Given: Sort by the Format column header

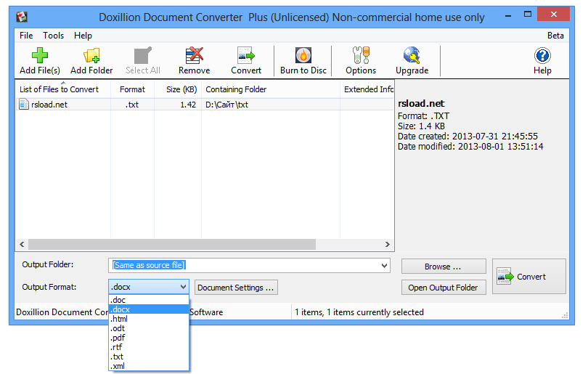Looking at the screenshot, I should pos(132,89).
